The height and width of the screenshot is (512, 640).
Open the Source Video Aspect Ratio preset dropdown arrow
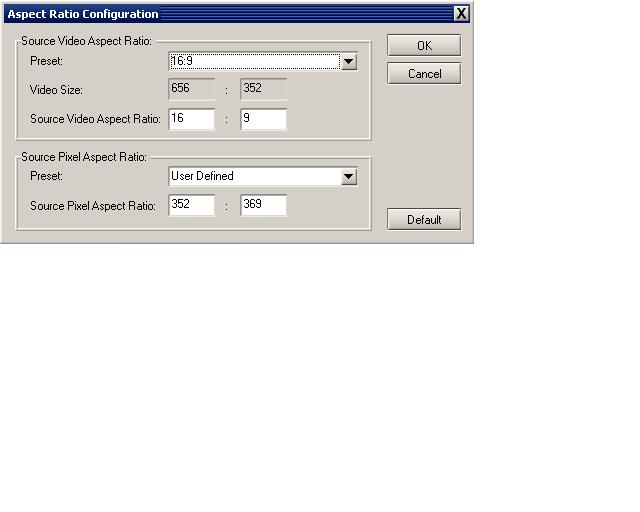[x=349, y=62]
